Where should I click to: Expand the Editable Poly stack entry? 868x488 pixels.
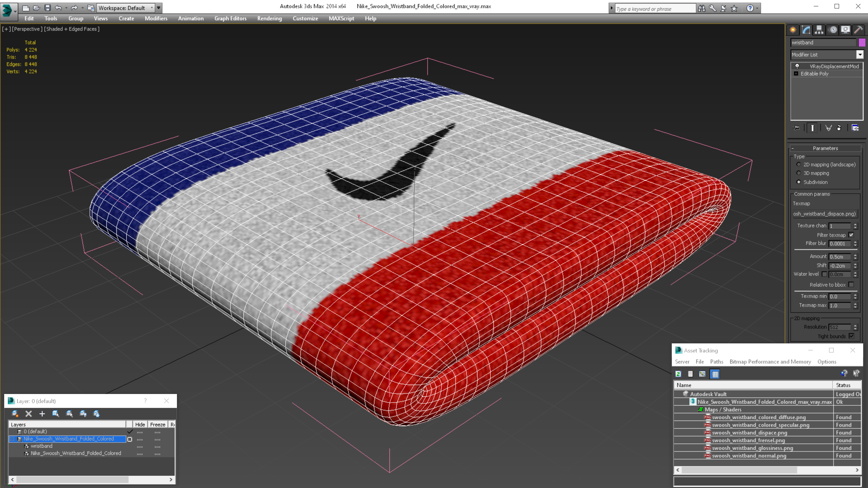click(796, 74)
